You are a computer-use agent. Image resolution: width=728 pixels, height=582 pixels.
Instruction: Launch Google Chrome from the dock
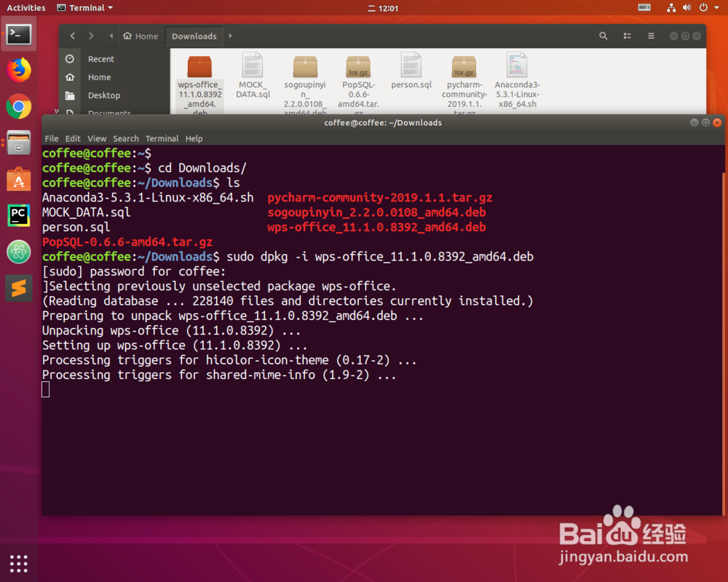[19, 107]
